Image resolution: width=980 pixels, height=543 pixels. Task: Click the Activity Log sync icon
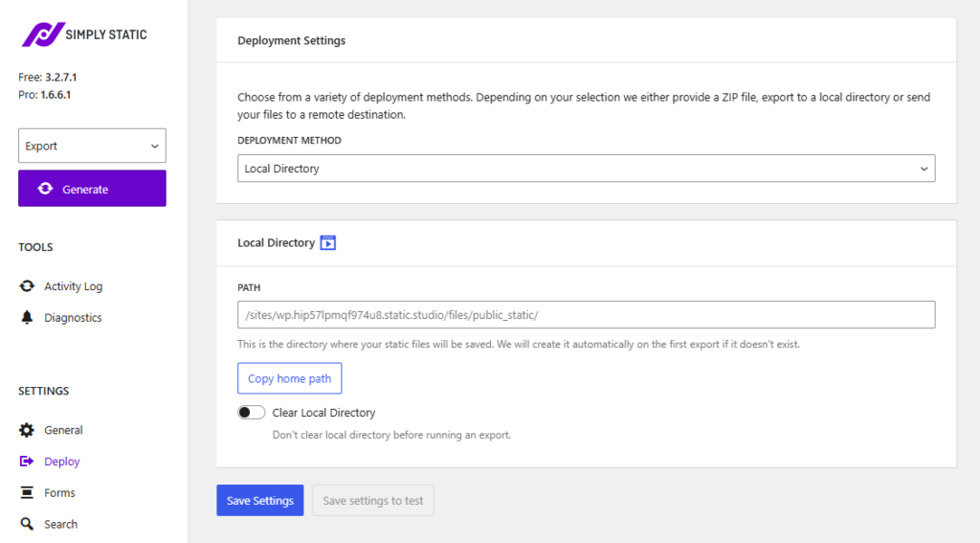click(x=27, y=286)
